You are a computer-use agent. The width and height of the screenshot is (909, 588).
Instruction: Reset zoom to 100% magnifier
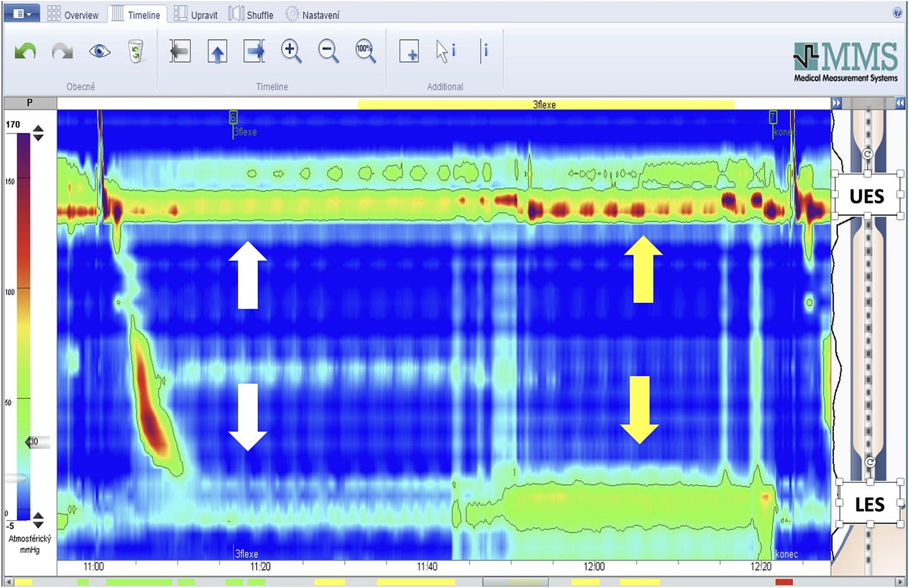click(366, 51)
